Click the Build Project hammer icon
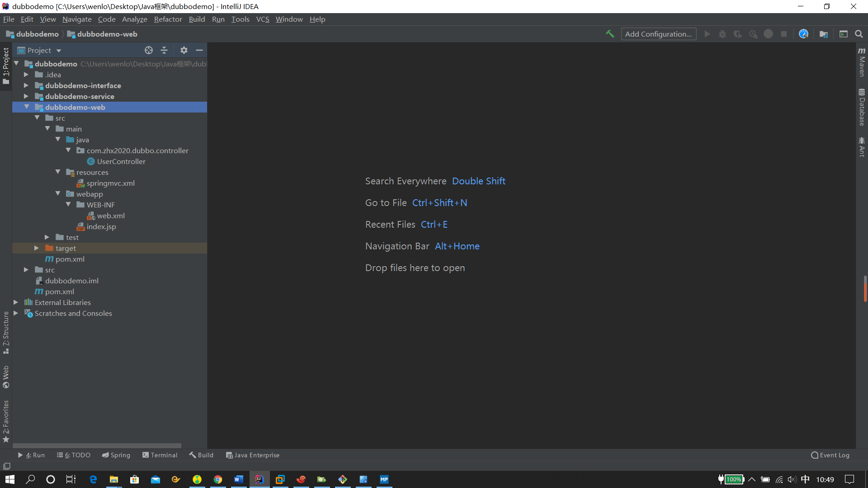Screen dimensions: 868x488 (610, 34)
